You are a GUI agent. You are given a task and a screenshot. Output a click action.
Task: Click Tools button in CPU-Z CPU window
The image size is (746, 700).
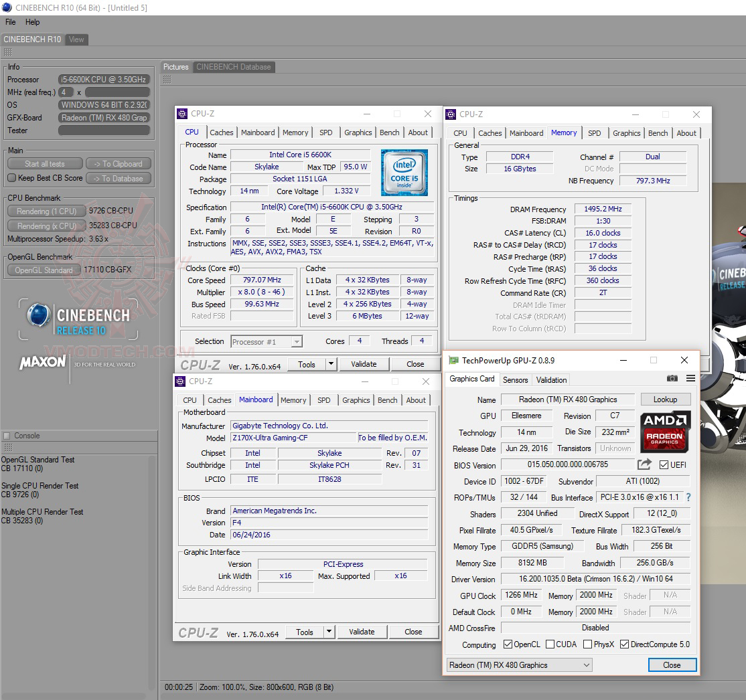coord(307,364)
